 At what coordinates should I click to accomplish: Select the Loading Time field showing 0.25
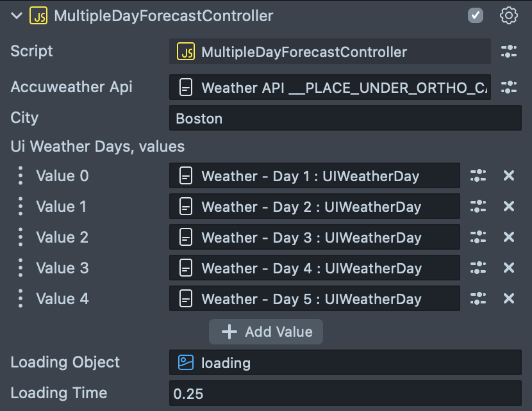[x=346, y=393]
